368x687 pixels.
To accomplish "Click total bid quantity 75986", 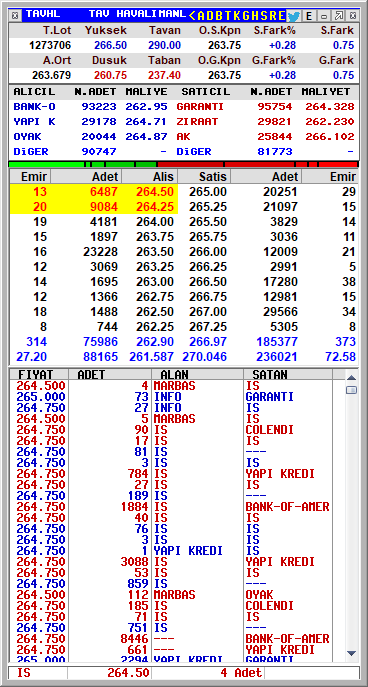I will 101,342.
